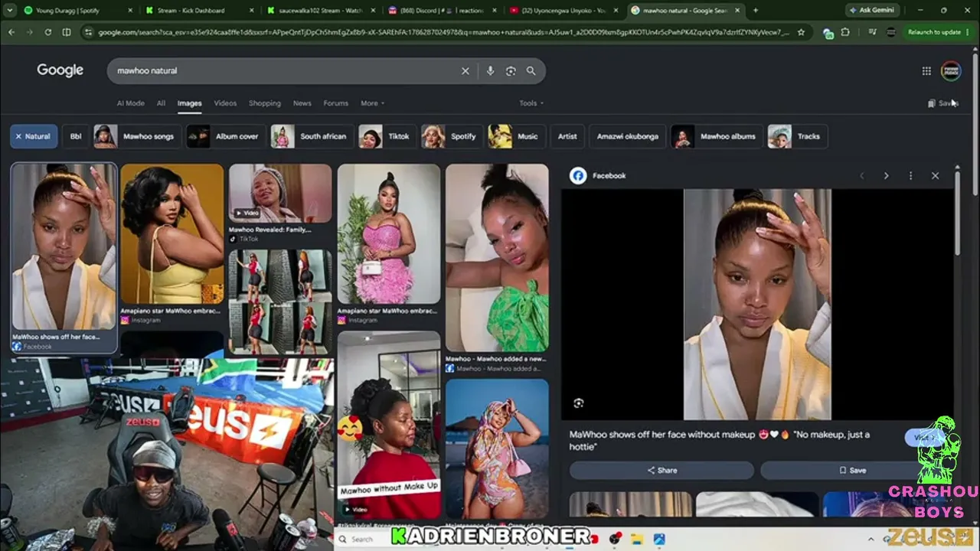Apply the Bbl filter chip
The image size is (980, 551).
coord(76,136)
